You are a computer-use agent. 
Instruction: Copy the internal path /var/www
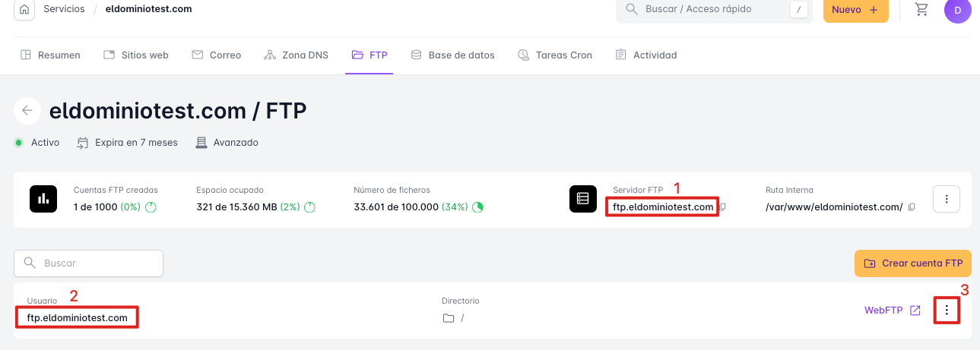tap(912, 207)
